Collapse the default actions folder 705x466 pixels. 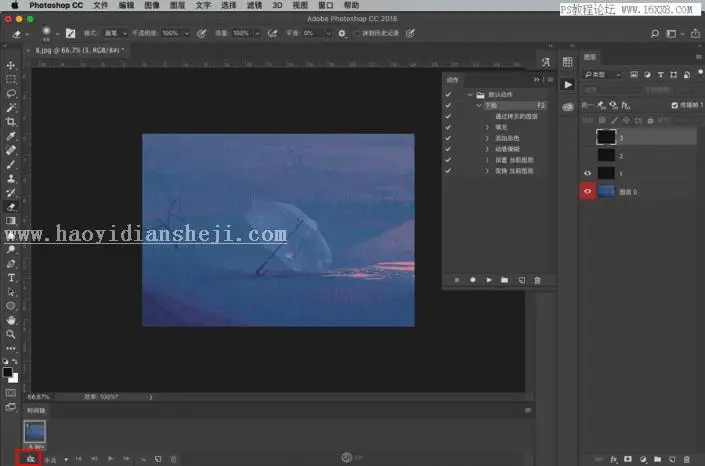(x=470, y=94)
